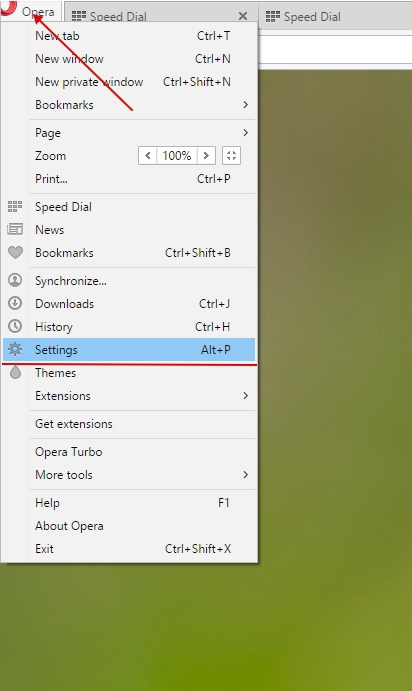
Task: Close the first Speed Dial tab
Action: click(x=243, y=16)
